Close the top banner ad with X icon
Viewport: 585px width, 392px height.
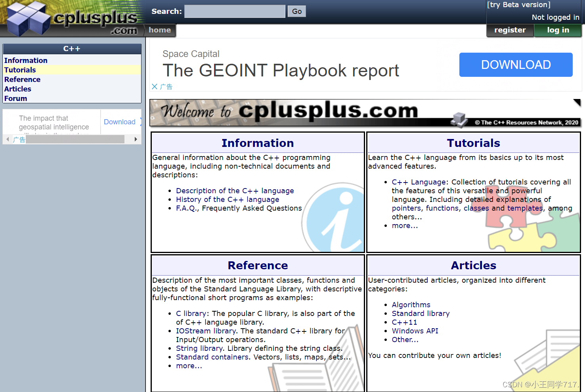pos(155,86)
